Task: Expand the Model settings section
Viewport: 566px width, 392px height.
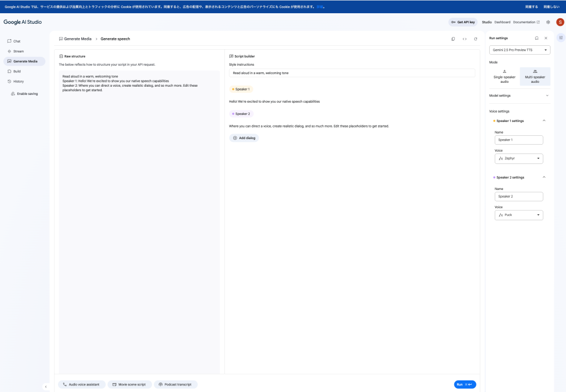Action: tap(520, 96)
